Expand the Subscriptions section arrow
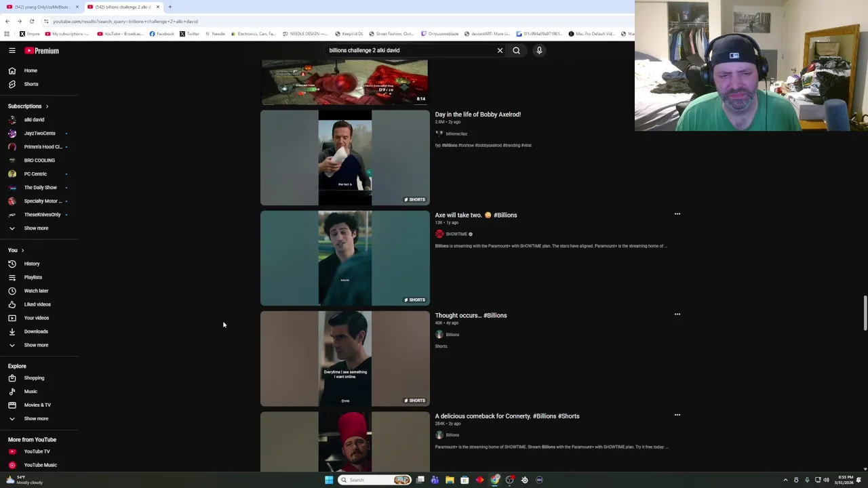Viewport: 868px width, 488px height. 47,106
